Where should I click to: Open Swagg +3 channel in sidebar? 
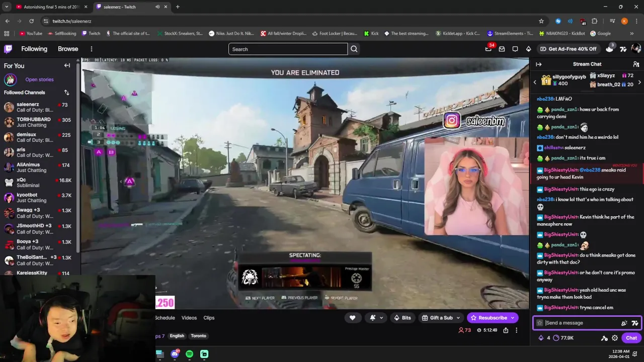38,213
